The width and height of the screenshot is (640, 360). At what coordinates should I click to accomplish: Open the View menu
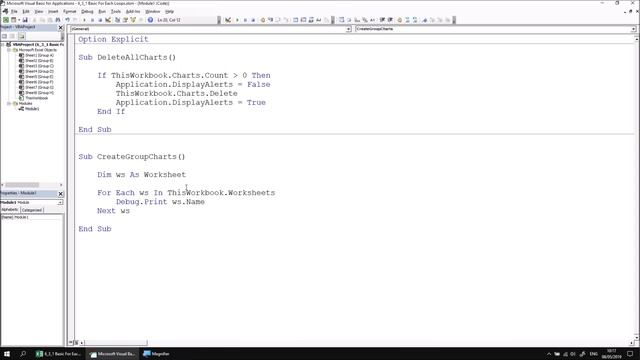38,11
